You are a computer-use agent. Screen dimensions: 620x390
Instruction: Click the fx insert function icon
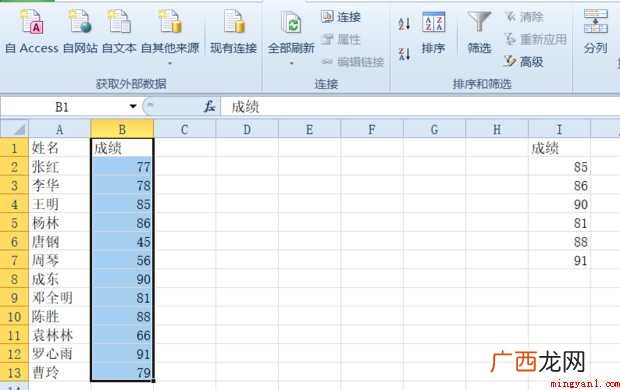click(209, 106)
